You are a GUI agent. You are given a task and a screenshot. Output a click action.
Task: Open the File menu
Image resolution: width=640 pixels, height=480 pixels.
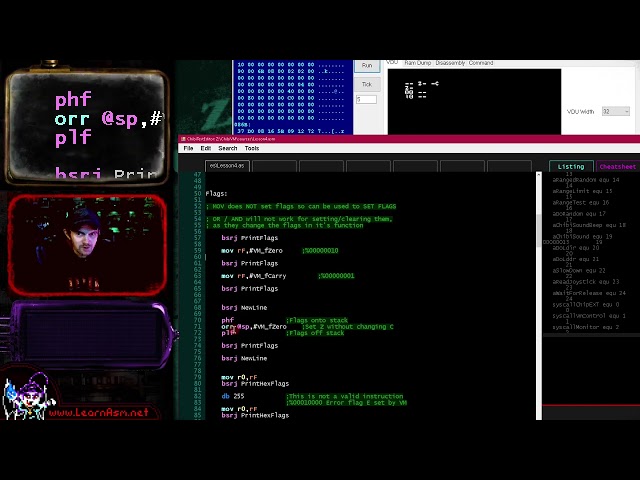tap(188, 148)
